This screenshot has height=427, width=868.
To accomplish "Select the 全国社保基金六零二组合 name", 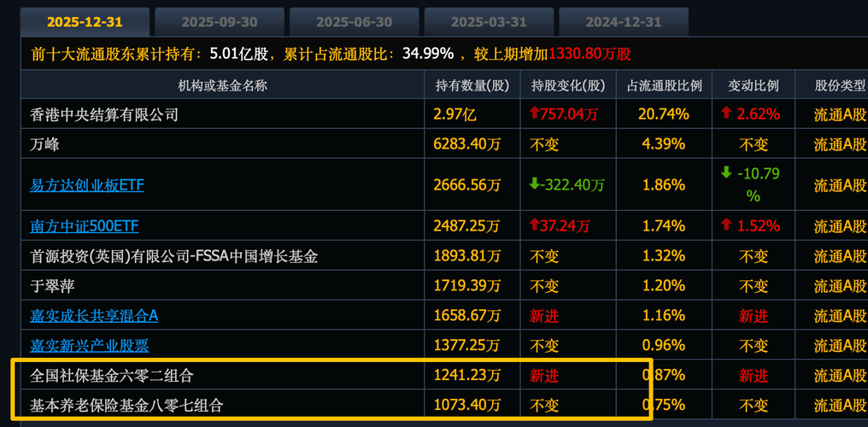I will [x=111, y=376].
